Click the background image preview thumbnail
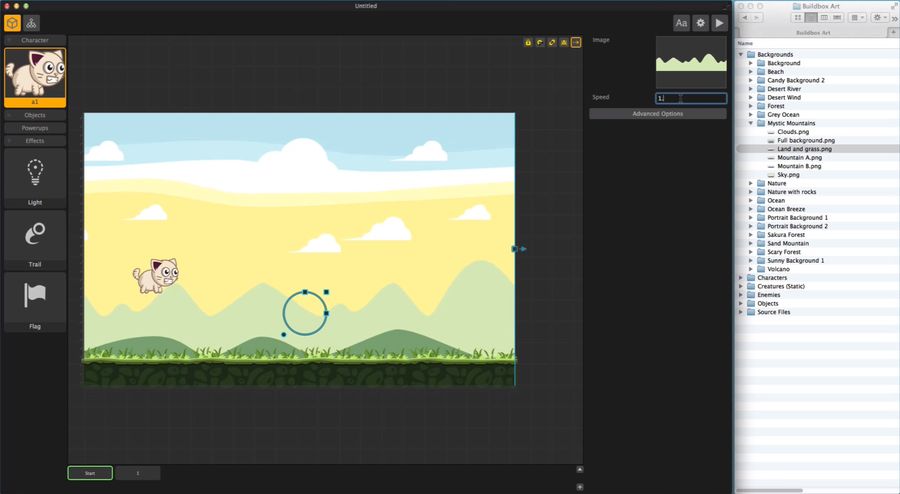Image resolution: width=900 pixels, height=494 pixels. pyautogui.click(x=691, y=62)
